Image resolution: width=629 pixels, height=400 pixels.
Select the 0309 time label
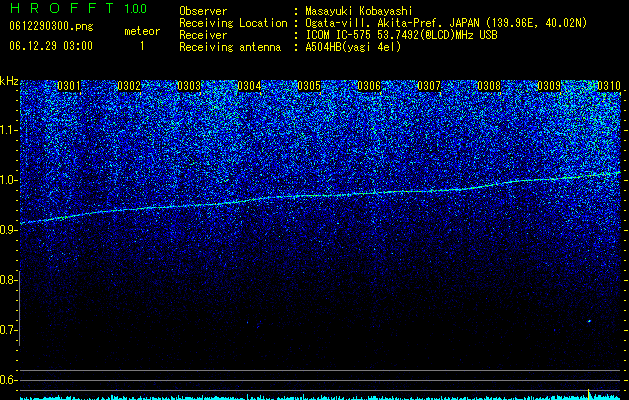[549, 86]
